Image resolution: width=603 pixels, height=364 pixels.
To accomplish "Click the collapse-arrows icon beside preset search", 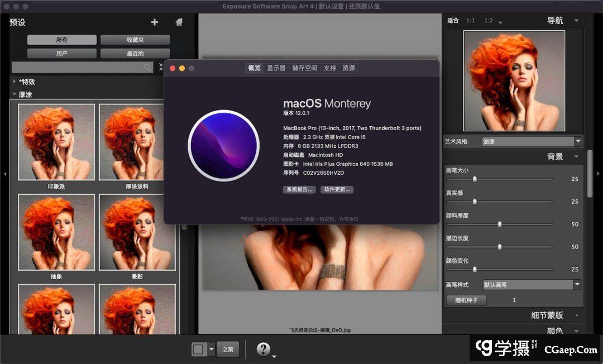I will (x=161, y=67).
